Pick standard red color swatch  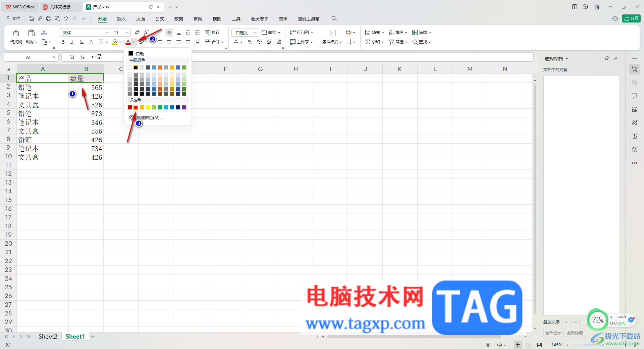[x=136, y=107]
